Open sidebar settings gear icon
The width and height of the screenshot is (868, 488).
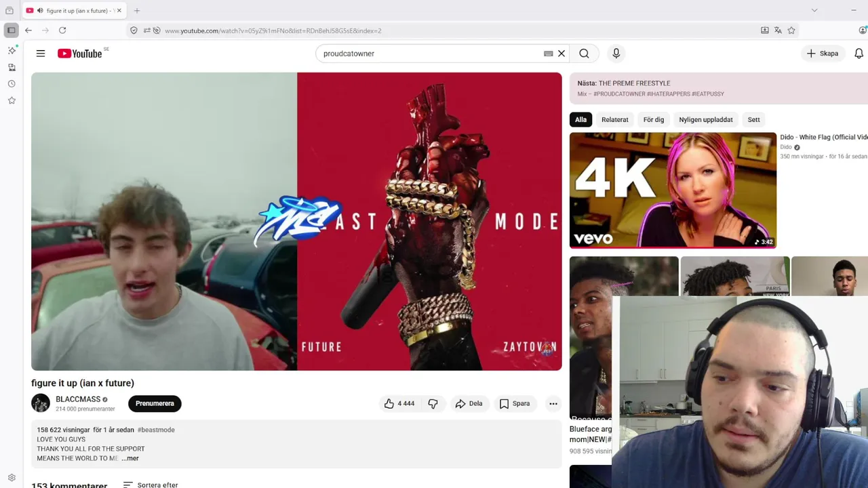[12, 478]
